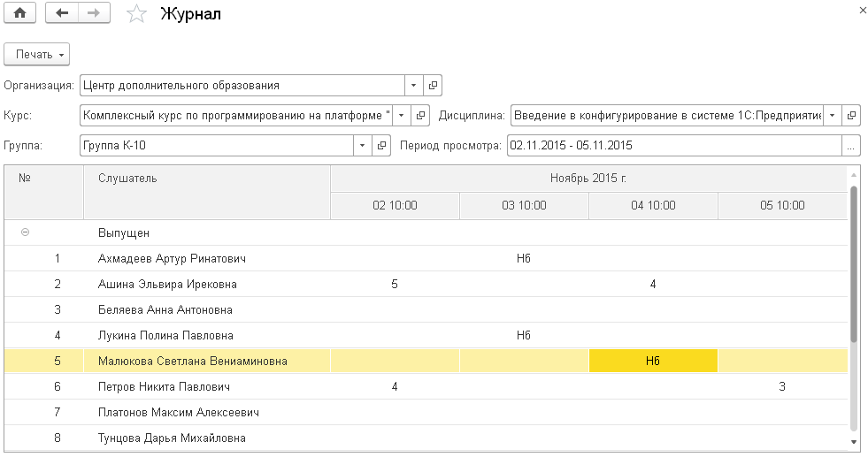Image resolution: width=868 pixels, height=457 pixels.
Task: Open the Организация record with open icon
Action: [433, 86]
